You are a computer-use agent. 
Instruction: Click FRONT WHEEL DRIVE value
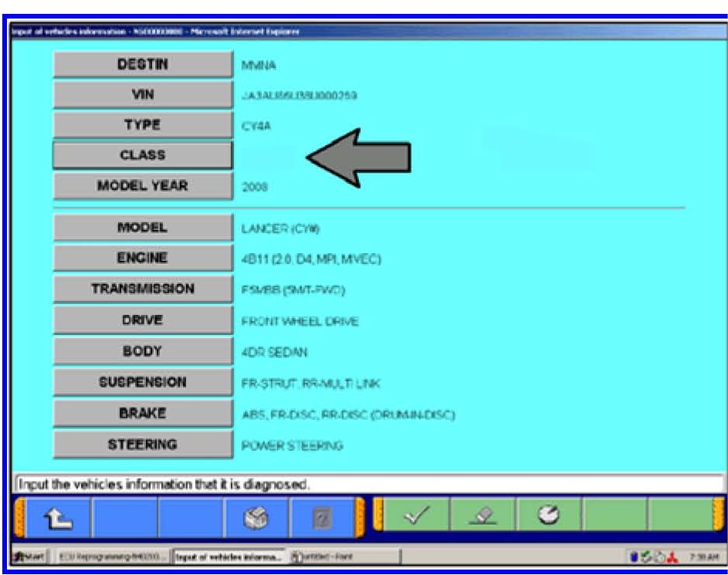300,321
